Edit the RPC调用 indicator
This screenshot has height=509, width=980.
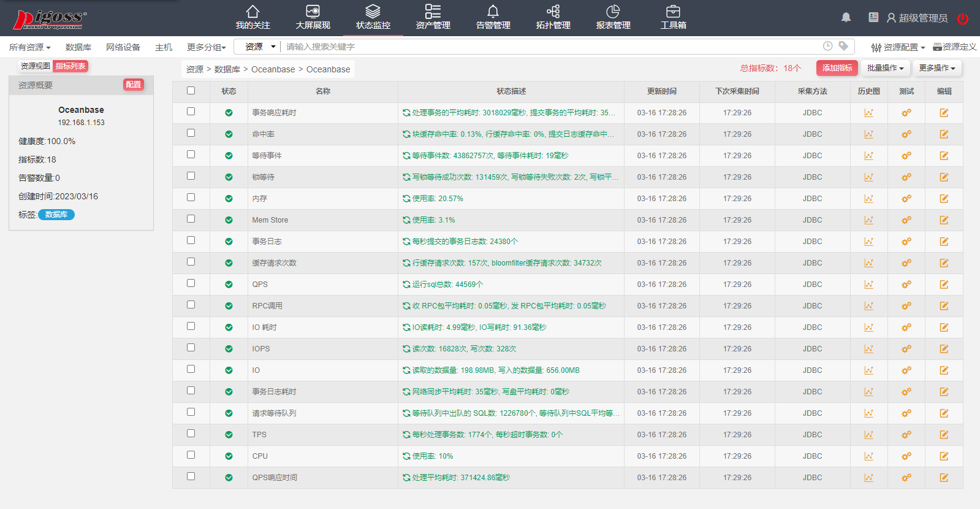(944, 306)
